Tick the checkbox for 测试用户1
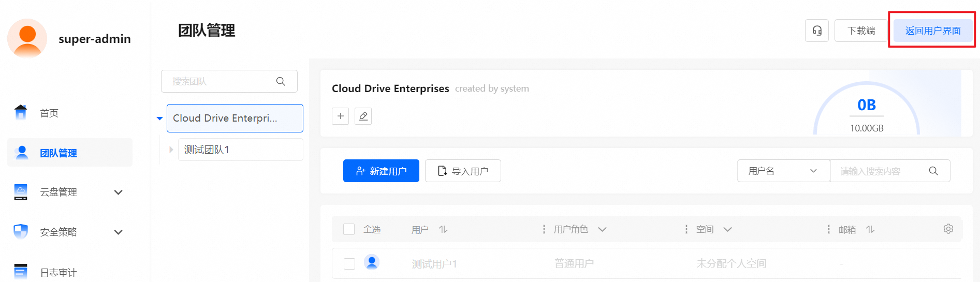The width and height of the screenshot is (980, 282). click(349, 264)
